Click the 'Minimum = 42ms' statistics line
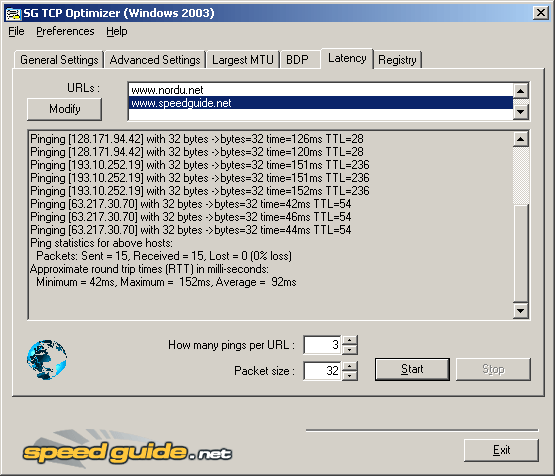The image size is (555, 476). [166, 282]
